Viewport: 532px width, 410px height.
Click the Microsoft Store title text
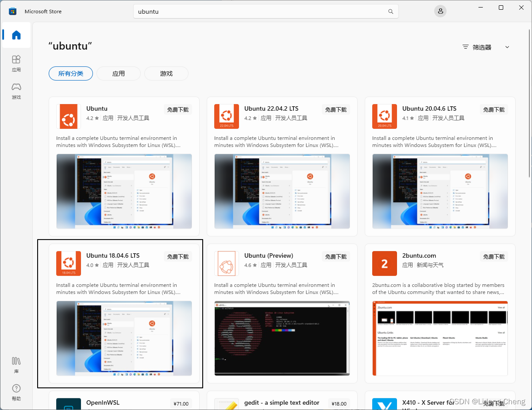coord(43,12)
